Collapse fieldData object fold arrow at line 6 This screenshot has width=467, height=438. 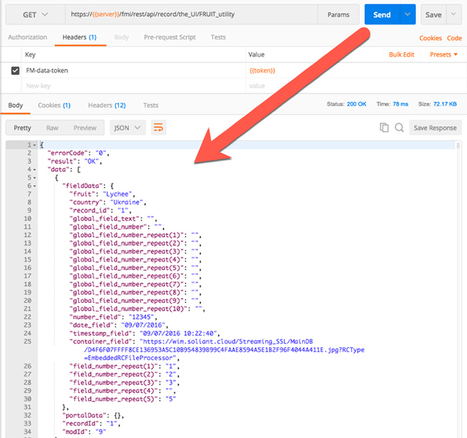point(34,186)
